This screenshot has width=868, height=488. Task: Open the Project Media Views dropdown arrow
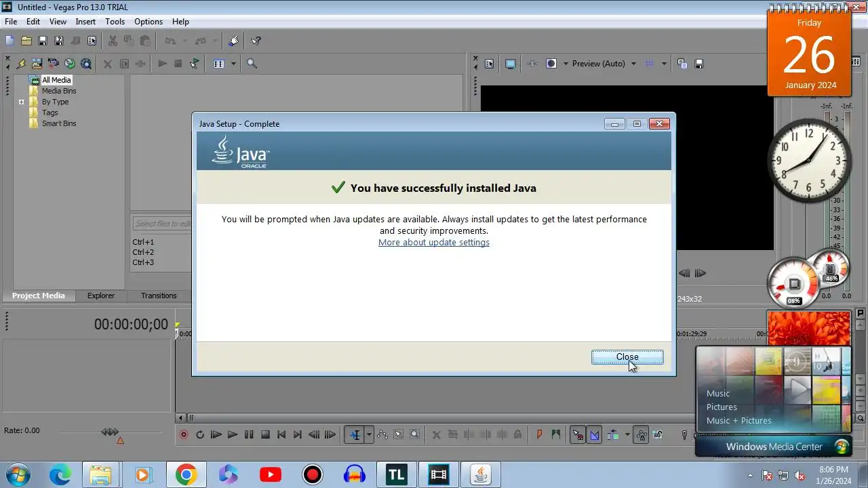[x=233, y=64]
